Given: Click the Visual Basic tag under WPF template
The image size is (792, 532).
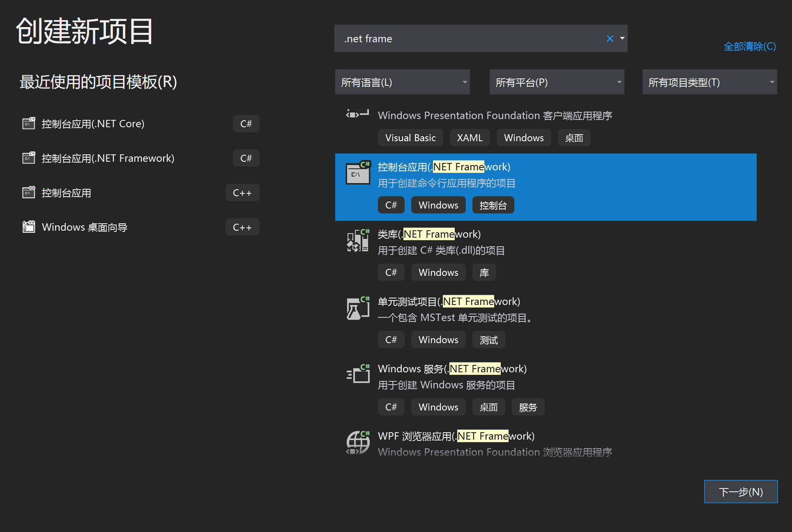Looking at the screenshot, I should [x=410, y=138].
